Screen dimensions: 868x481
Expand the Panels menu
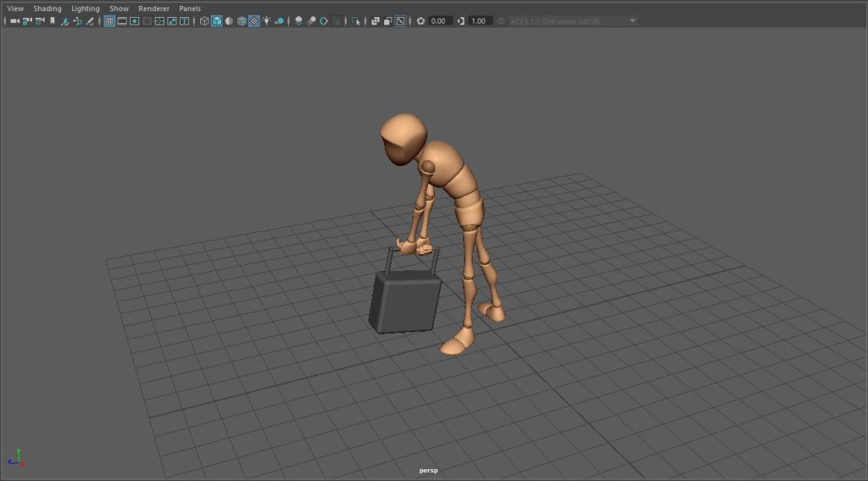coord(189,8)
